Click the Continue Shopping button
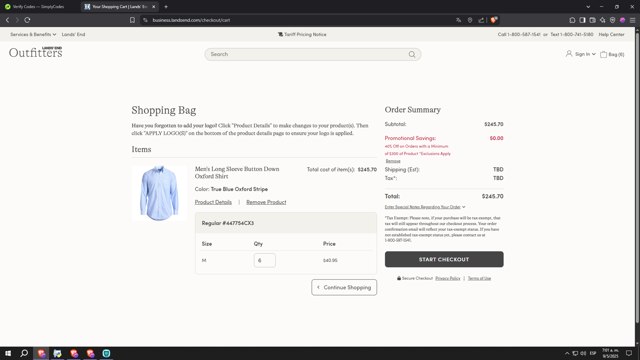The width and height of the screenshot is (640, 360). (344, 287)
